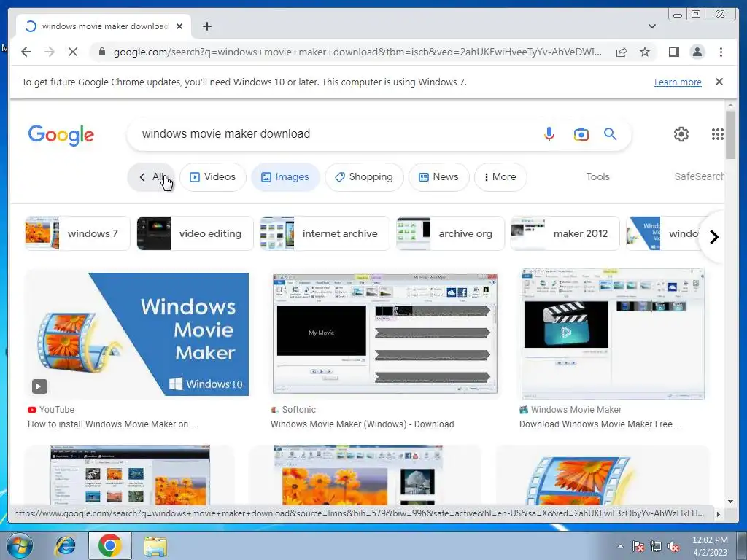Click the muted volume tray icon
The image size is (747, 560).
pos(673,546)
